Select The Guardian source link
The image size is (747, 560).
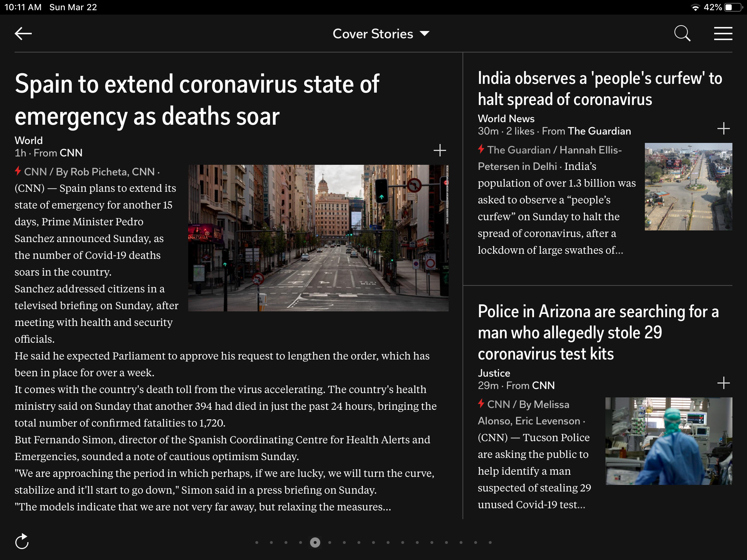(599, 131)
